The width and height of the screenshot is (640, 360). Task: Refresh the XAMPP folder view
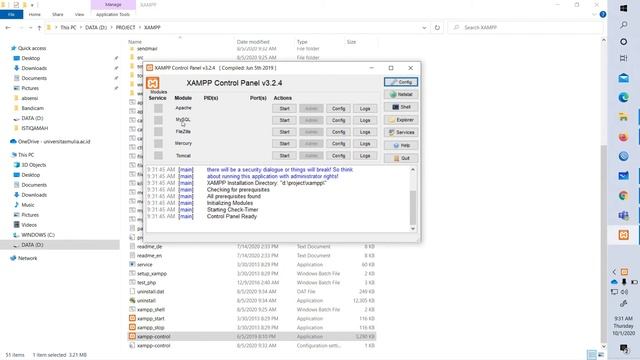pyautogui.click(x=437, y=28)
